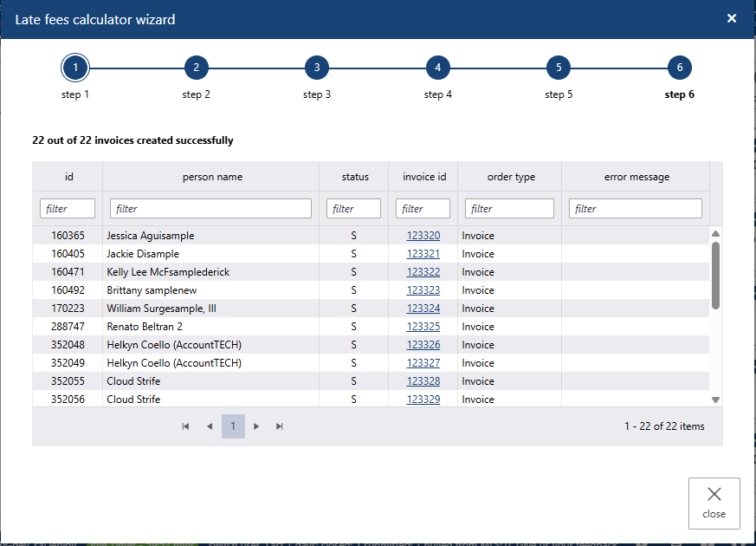Click the person name filter field

[210, 209]
